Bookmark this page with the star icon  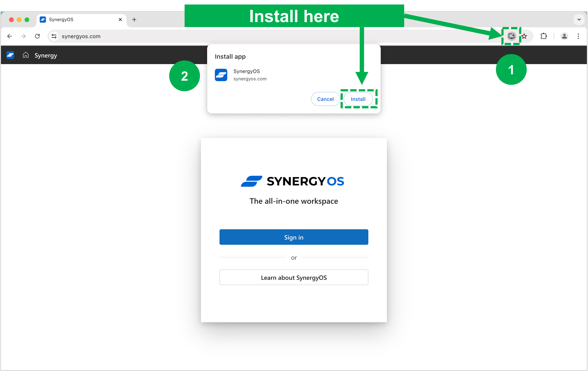524,36
